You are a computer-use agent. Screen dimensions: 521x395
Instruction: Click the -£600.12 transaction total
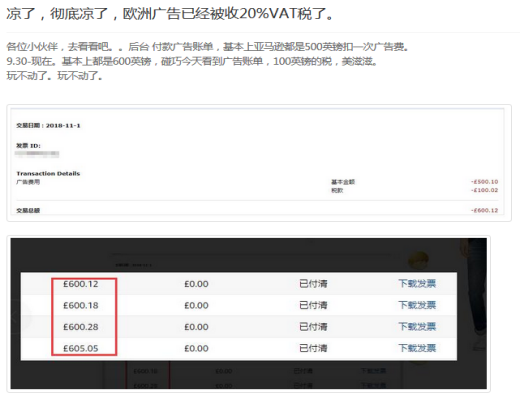[484, 210]
